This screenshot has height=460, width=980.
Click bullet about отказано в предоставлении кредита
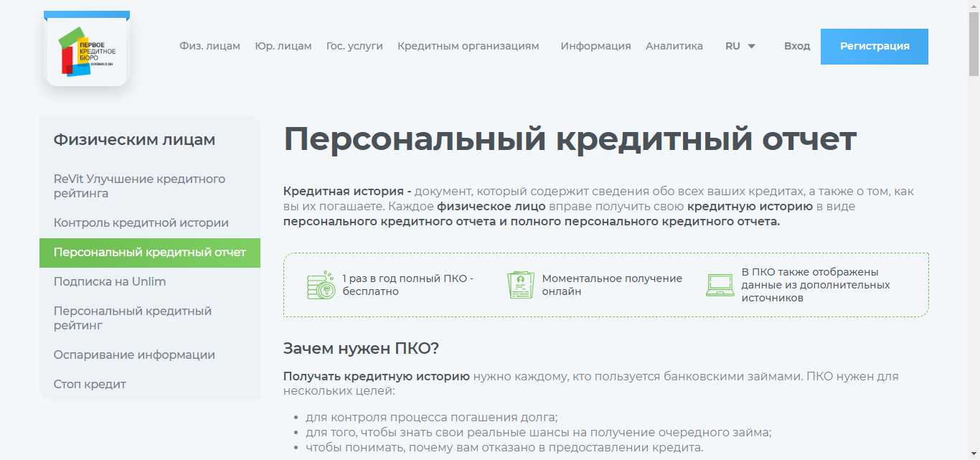pos(504,448)
